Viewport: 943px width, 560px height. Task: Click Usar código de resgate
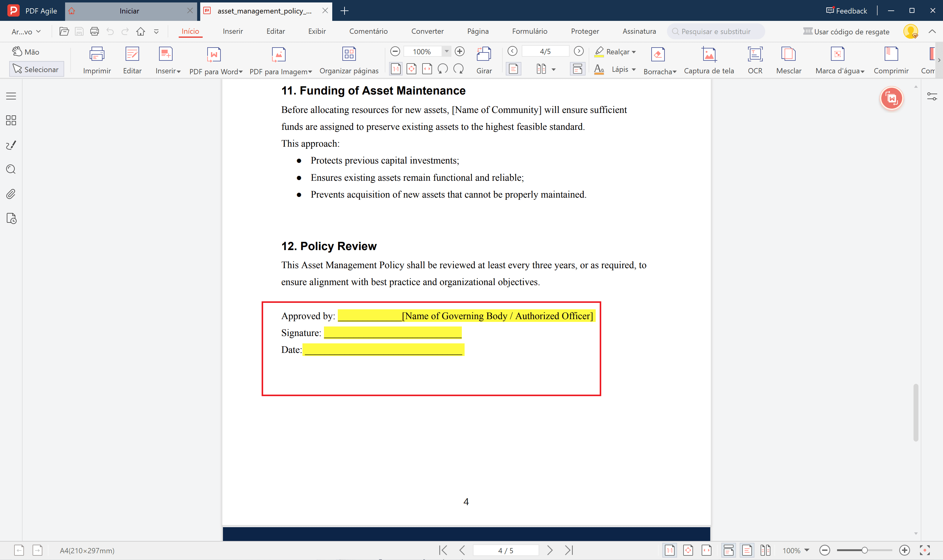(846, 32)
